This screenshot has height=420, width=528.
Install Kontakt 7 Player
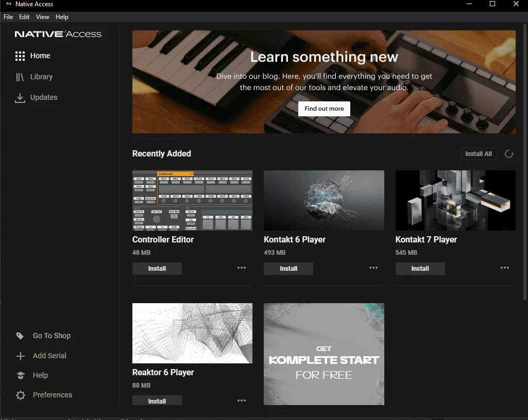pyautogui.click(x=420, y=269)
